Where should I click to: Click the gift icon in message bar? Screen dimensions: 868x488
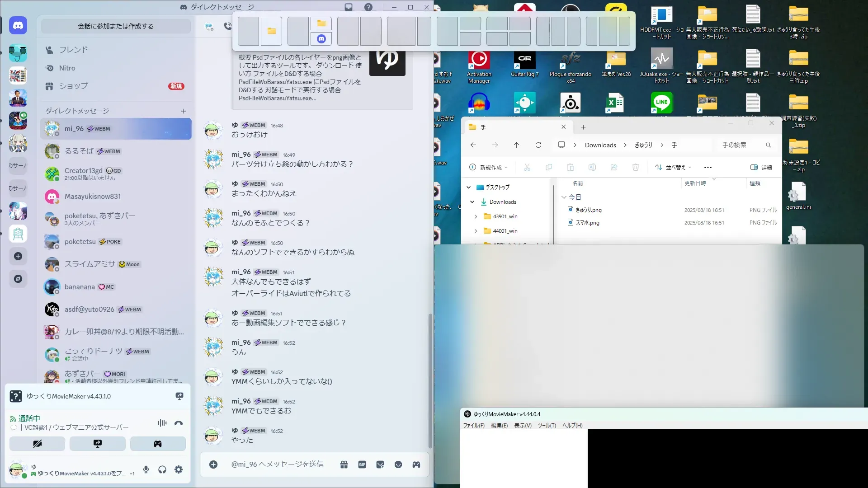[344, 465]
